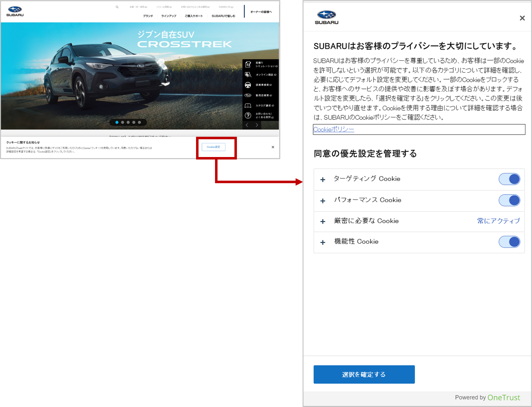Image resolution: width=532 pixels, height=407 pixels.
Task: Click the SUBARU logo on the website page
Action: point(15,11)
